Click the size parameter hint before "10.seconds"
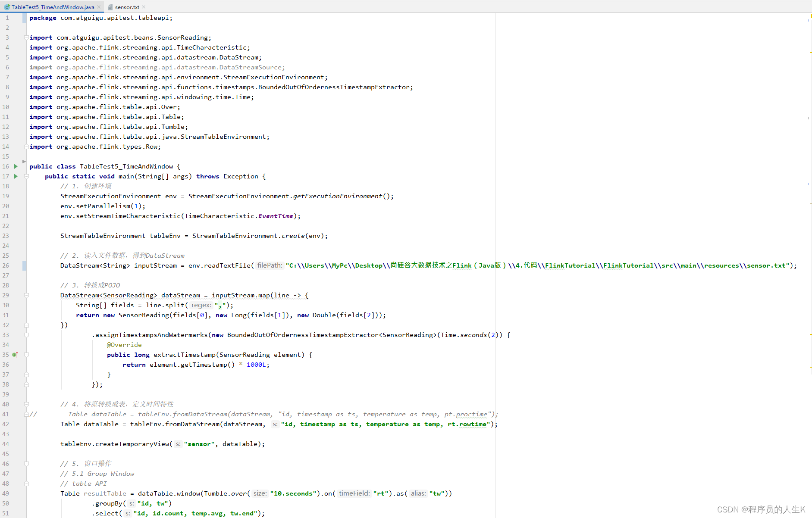This screenshot has width=812, height=518. pyautogui.click(x=260, y=493)
